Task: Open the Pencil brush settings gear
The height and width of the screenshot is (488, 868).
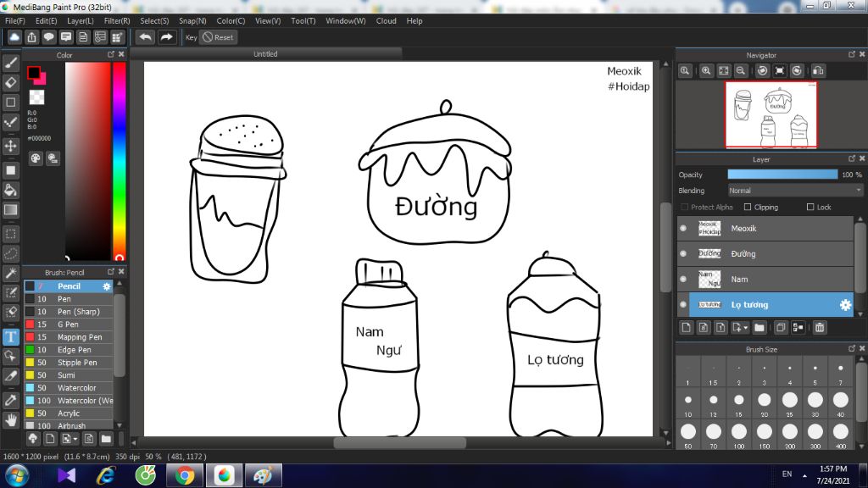Action: 107,286
